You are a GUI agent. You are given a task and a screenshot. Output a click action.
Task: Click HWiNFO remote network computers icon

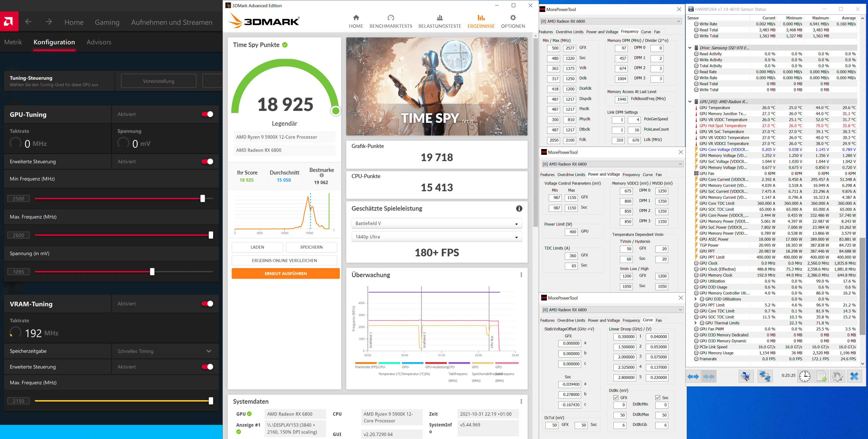[765, 376]
